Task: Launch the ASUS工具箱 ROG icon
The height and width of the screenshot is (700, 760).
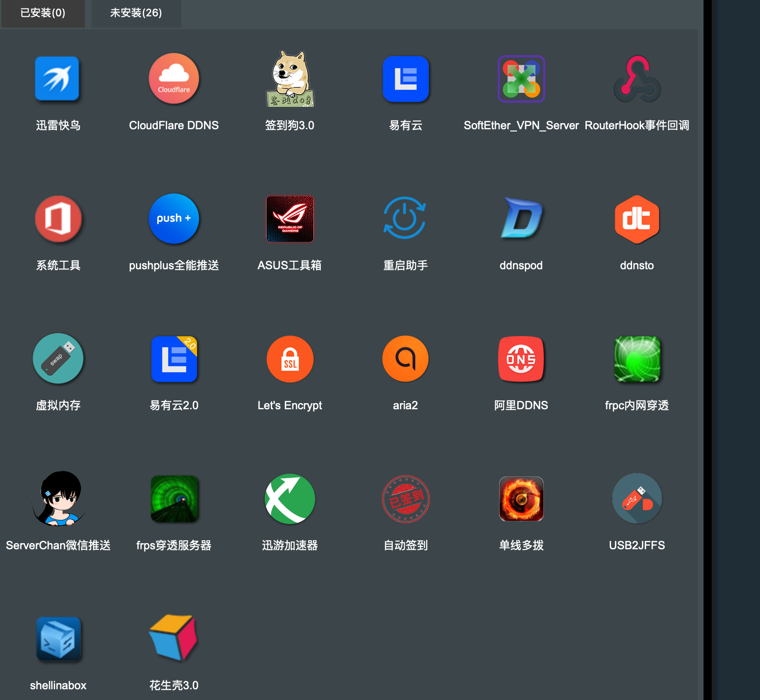Action: tap(290, 218)
